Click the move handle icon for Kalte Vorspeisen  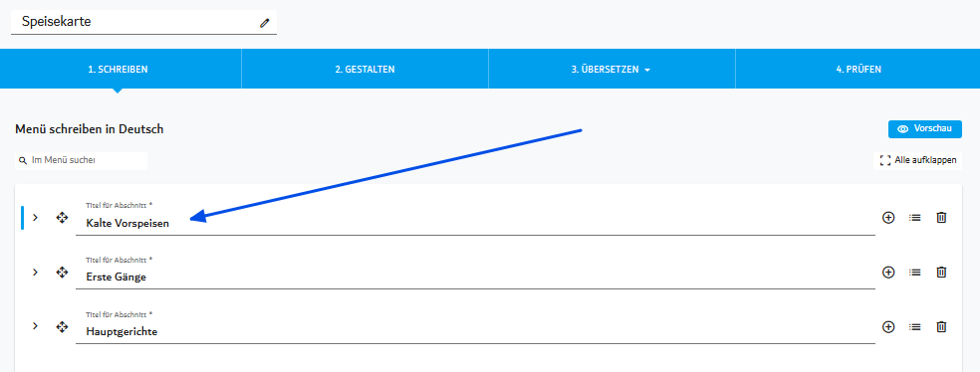62,217
